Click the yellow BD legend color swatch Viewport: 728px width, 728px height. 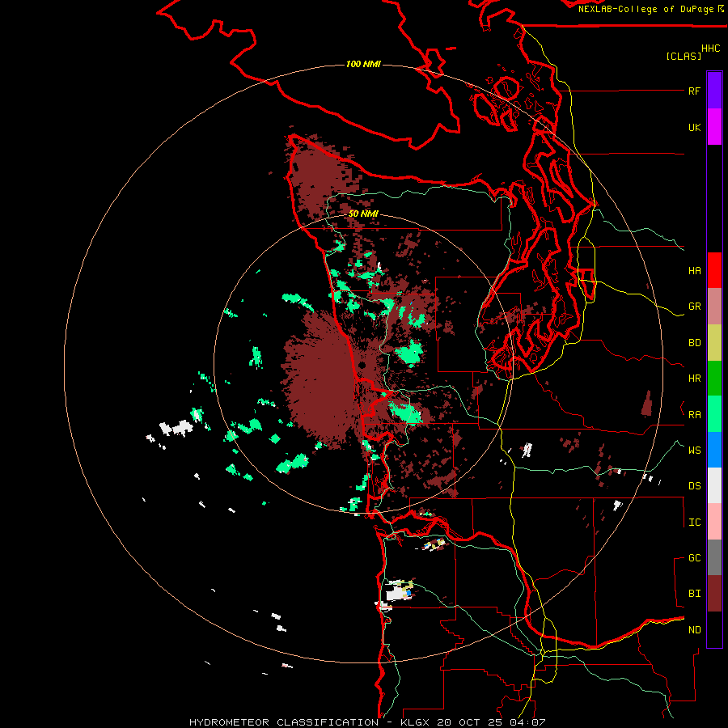pos(714,343)
